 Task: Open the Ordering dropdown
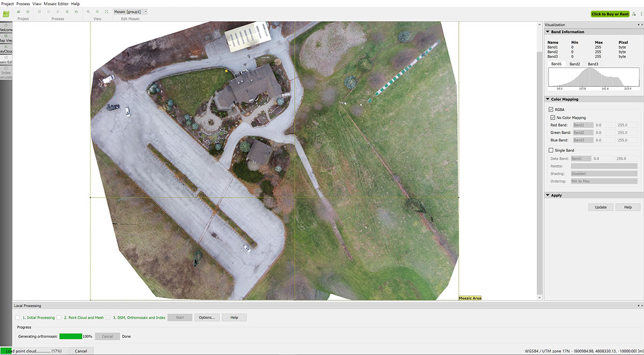tap(604, 181)
